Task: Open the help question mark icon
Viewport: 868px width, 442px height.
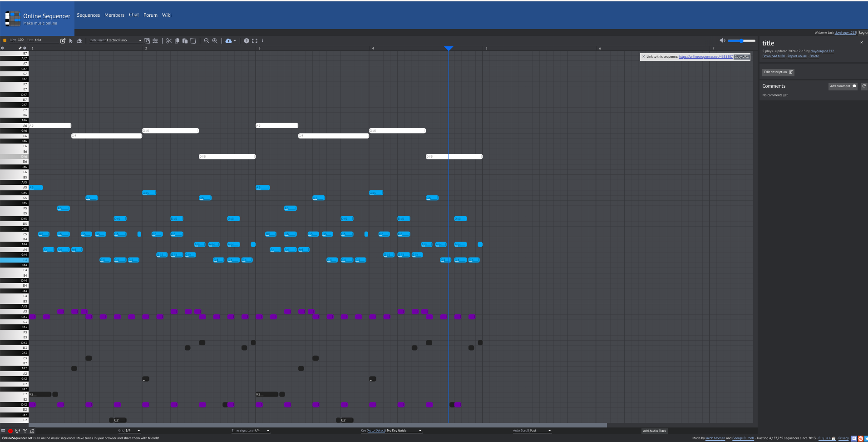Action: coord(247,41)
